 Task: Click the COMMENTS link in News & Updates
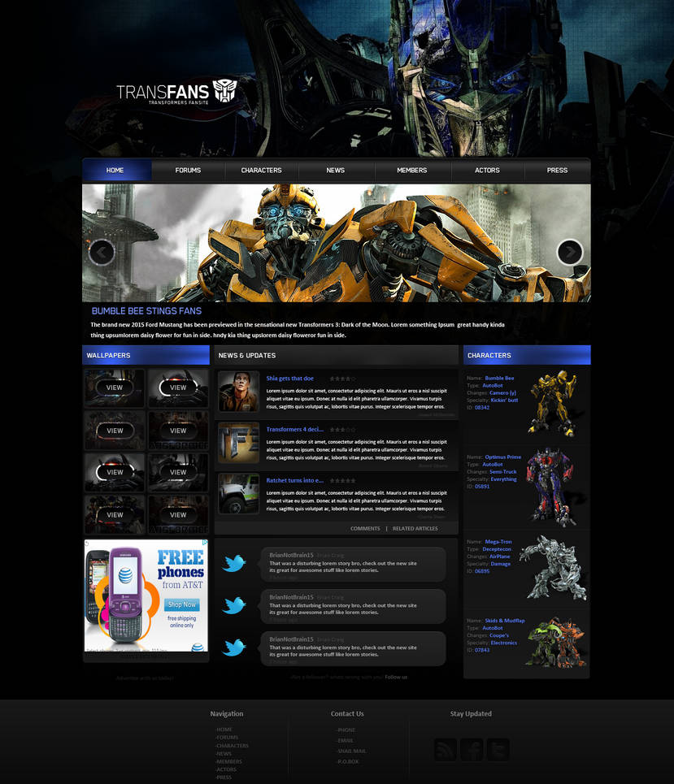[x=365, y=528]
